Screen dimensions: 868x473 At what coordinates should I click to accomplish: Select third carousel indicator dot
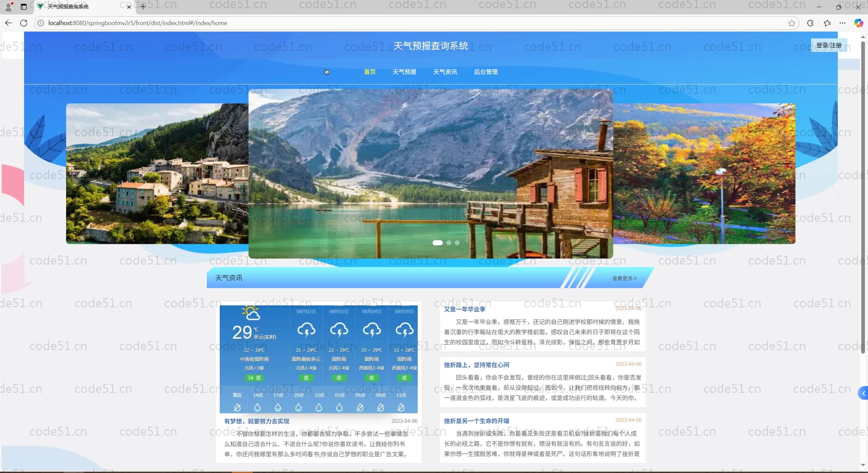pos(457,243)
